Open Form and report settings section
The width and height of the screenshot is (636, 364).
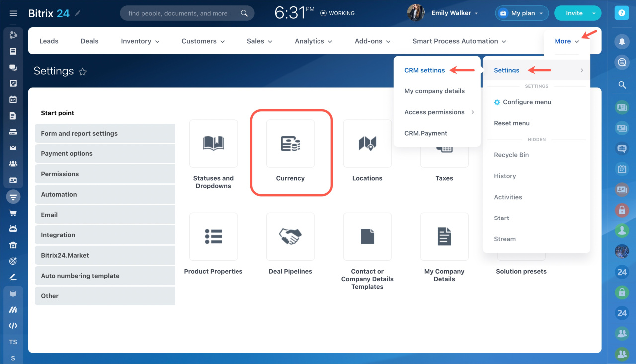(105, 133)
